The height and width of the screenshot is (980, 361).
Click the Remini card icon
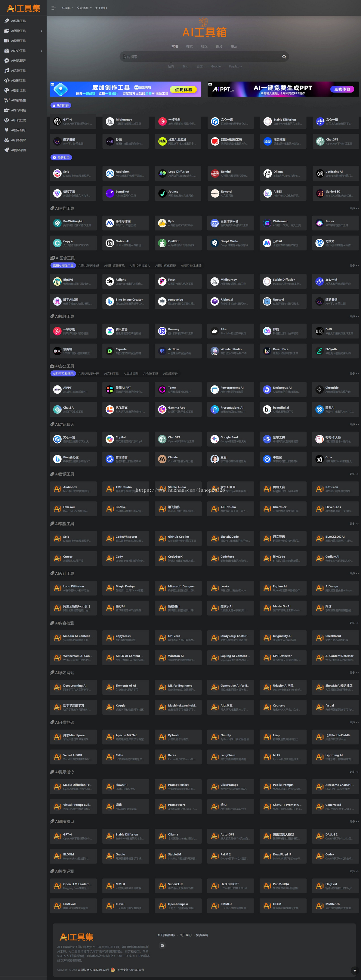click(214, 174)
